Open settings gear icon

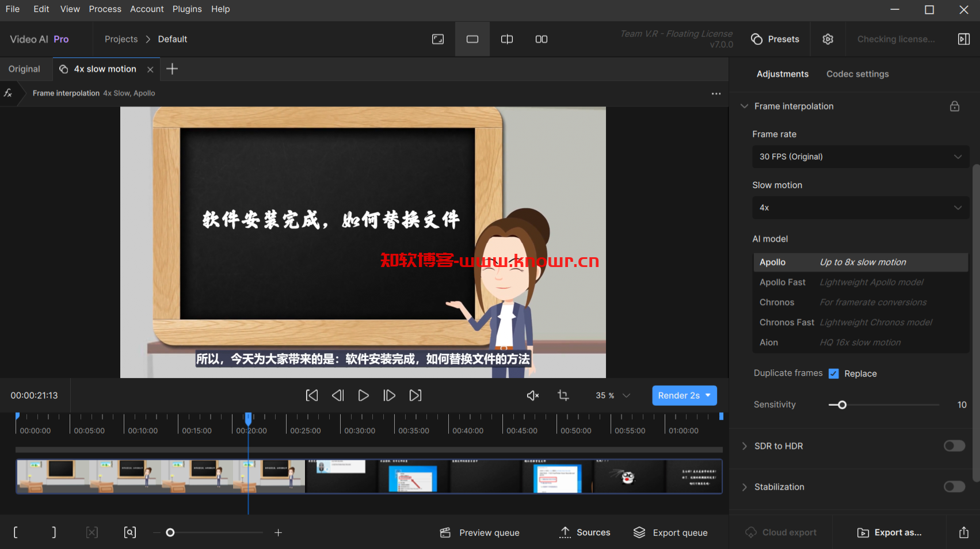828,39
